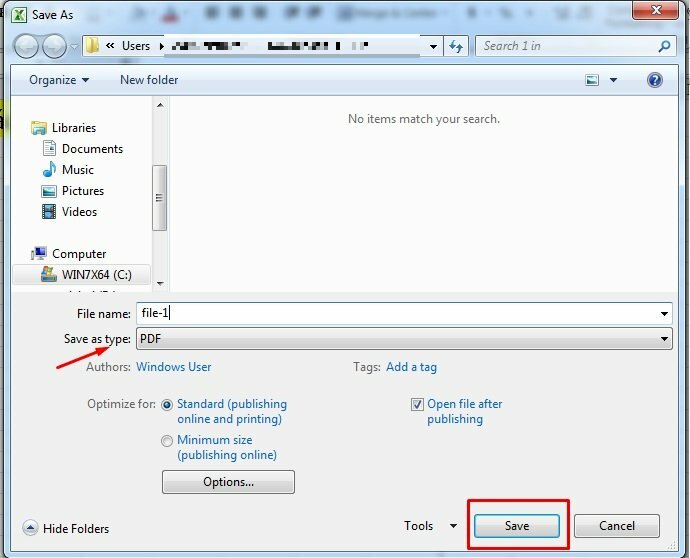This screenshot has width=690, height=558.
Task: Click the Documents page icon
Action: coord(49,148)
